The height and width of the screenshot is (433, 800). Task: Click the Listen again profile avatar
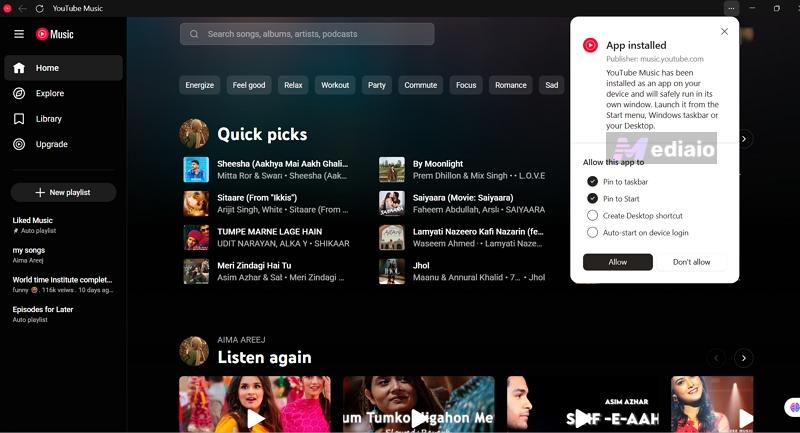[194, 351]
